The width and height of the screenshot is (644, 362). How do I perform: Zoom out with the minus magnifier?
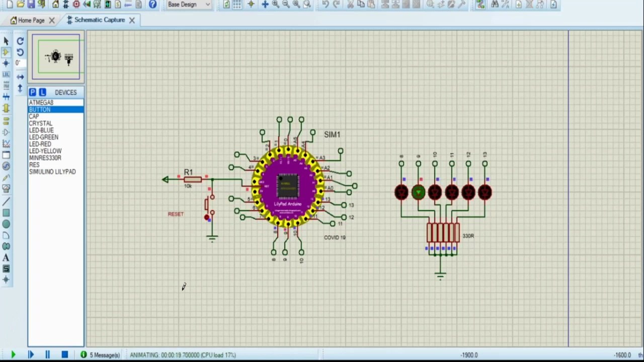(x=286, y=4)
